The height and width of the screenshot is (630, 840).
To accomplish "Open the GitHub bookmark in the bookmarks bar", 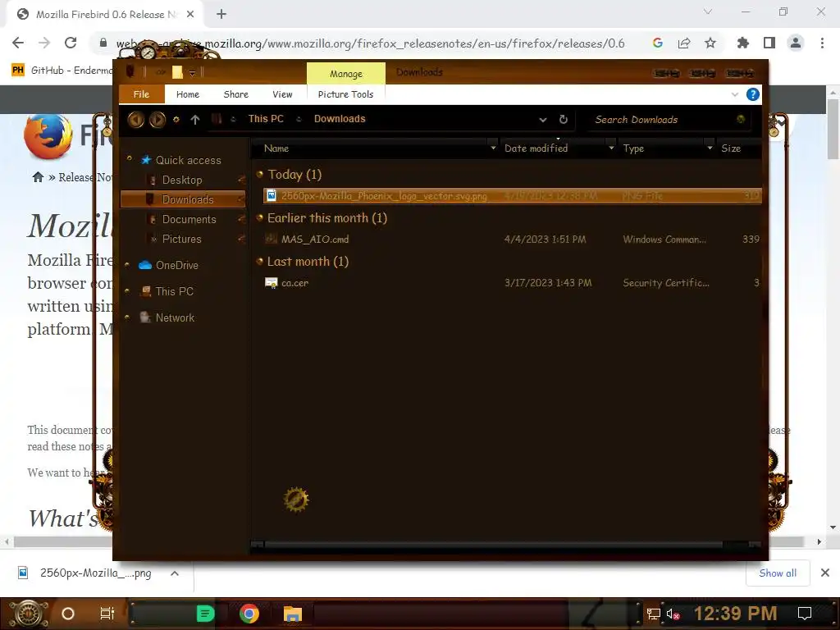I will click(62, 71).
